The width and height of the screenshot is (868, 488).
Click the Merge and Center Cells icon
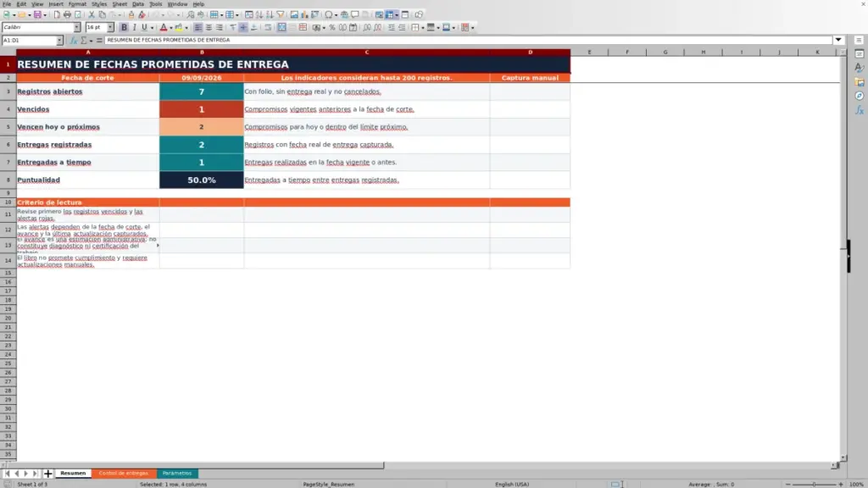pyautogui.click(x=281, y=28)
